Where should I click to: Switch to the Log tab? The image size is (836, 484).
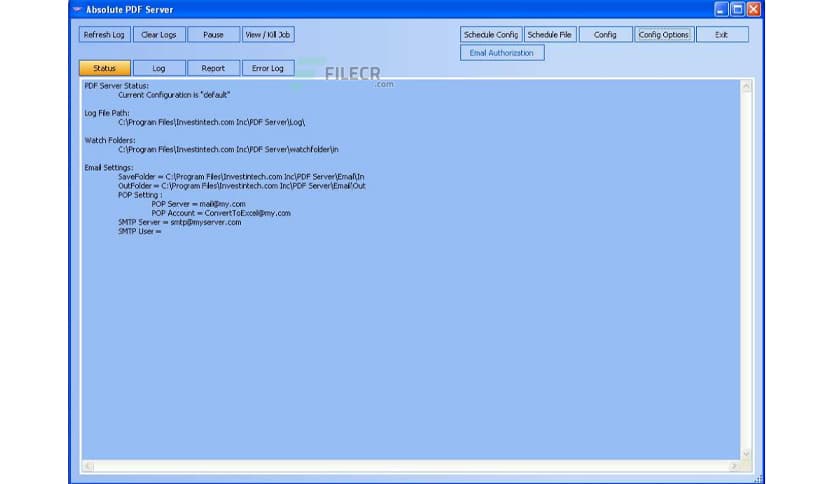coord(159,68)
